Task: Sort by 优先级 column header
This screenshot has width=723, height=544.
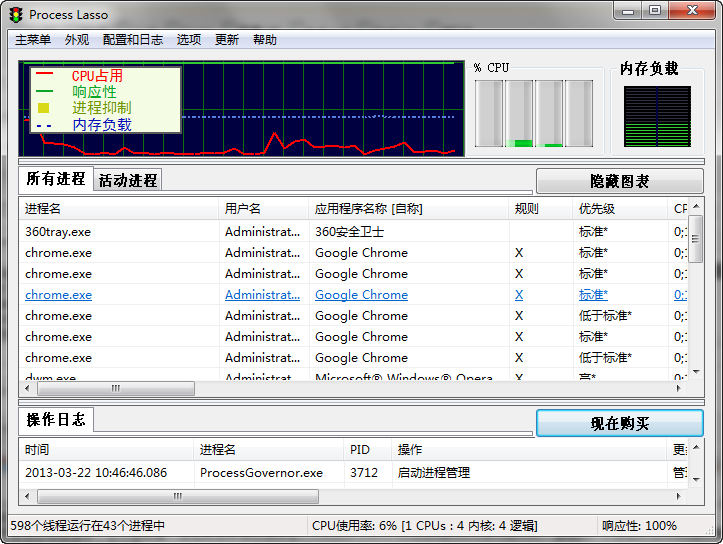Action: tap(620, 209)
